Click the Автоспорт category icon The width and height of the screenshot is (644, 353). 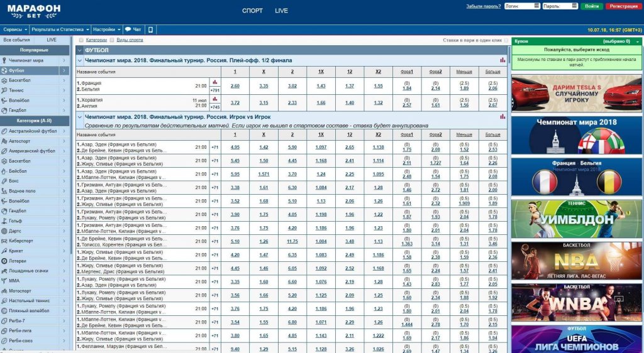[4, 141]
